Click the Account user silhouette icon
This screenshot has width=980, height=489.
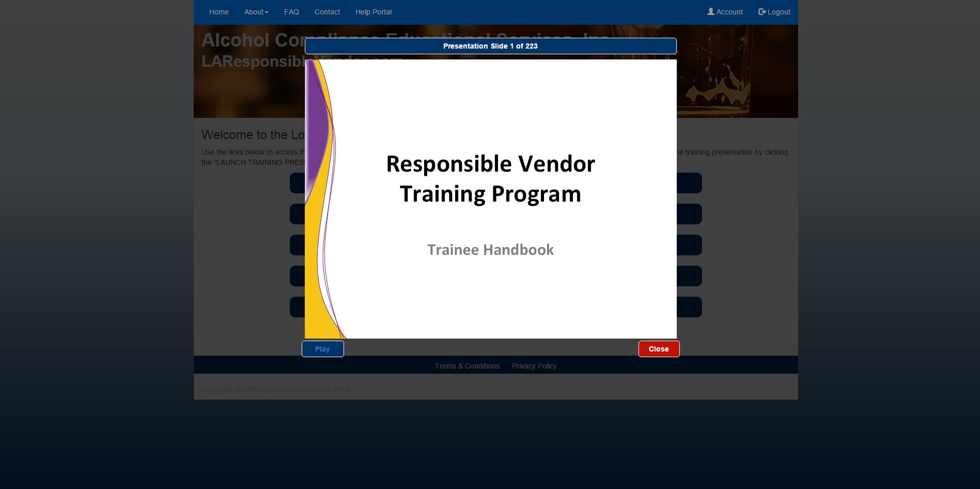[710, 11]
